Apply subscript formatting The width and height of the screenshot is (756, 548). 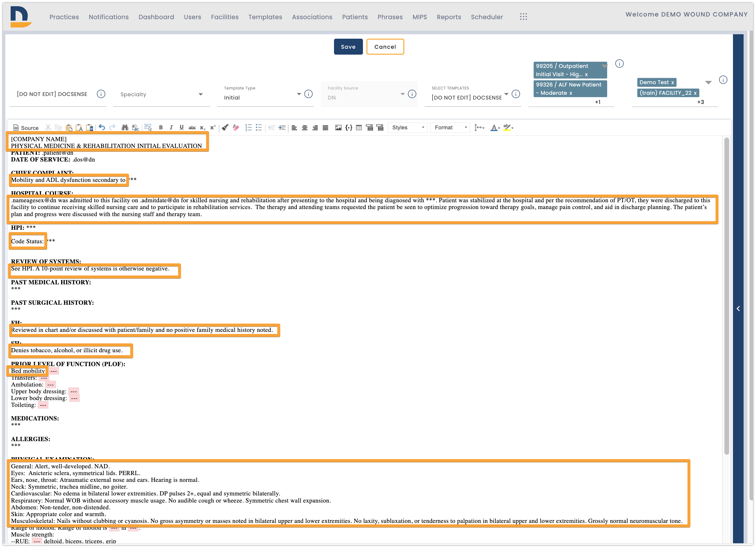(202, 128)
